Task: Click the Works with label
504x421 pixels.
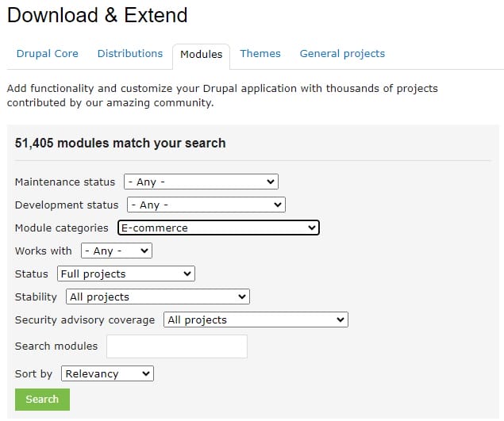Action: (44, 251)
